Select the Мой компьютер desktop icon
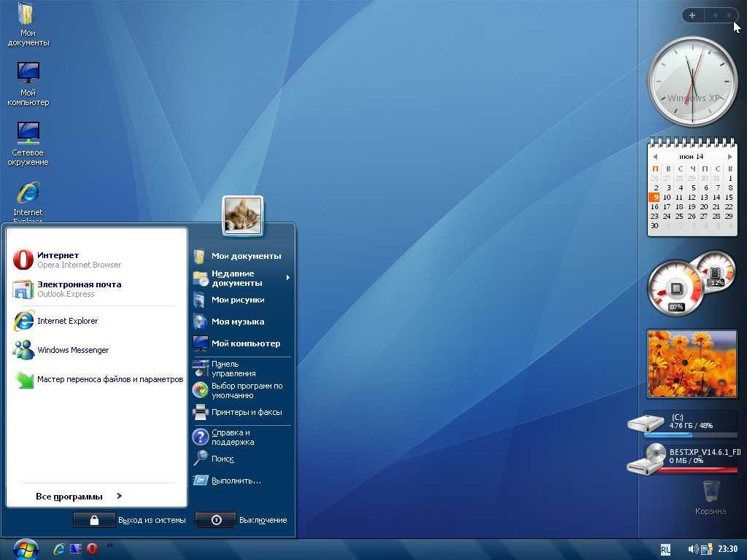747x560 pixels. click(28, 84)
